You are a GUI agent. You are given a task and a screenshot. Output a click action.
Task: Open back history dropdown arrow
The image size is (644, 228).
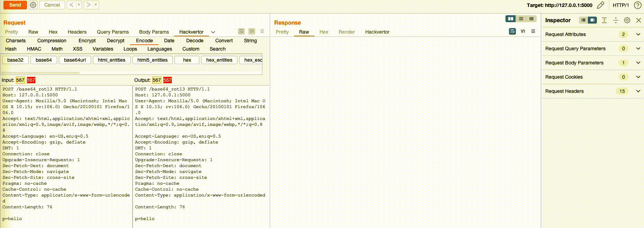coord(79,5)
